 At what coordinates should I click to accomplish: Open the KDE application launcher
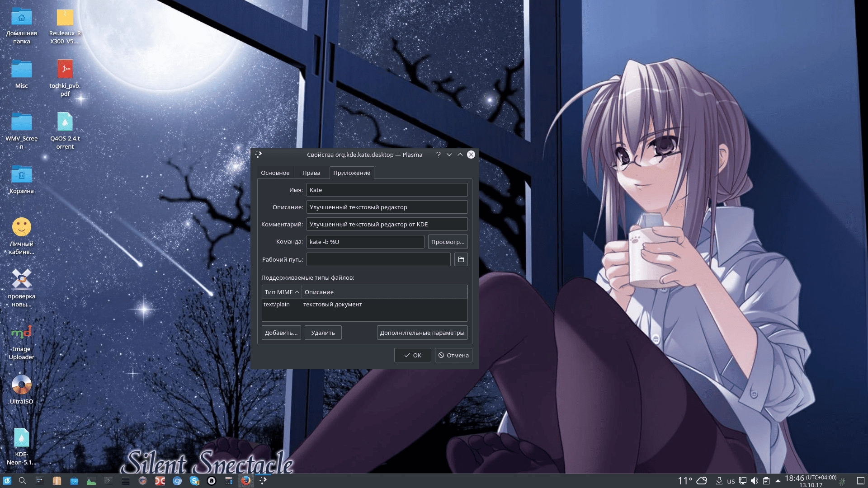[7, 481]
